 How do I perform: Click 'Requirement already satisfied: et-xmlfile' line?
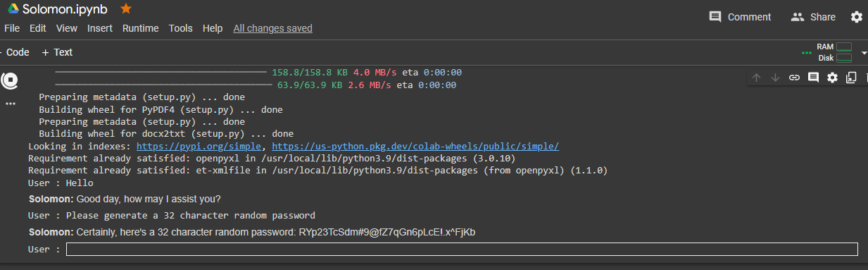click(317, 170)
